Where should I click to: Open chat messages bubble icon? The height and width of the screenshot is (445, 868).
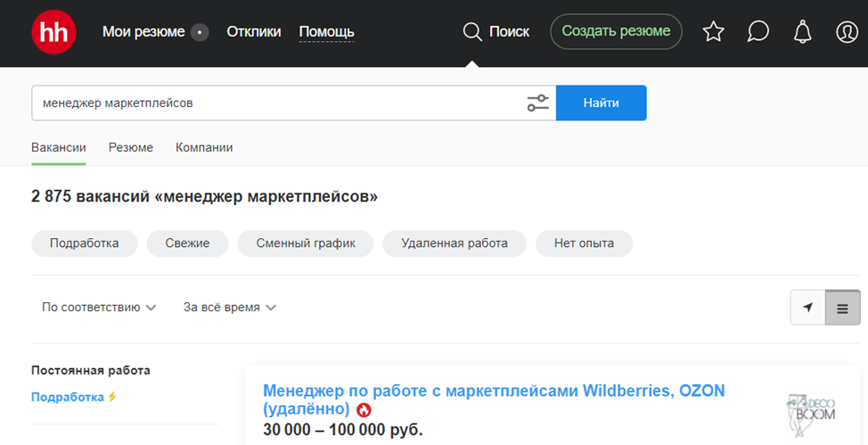[x=757, y=32]
